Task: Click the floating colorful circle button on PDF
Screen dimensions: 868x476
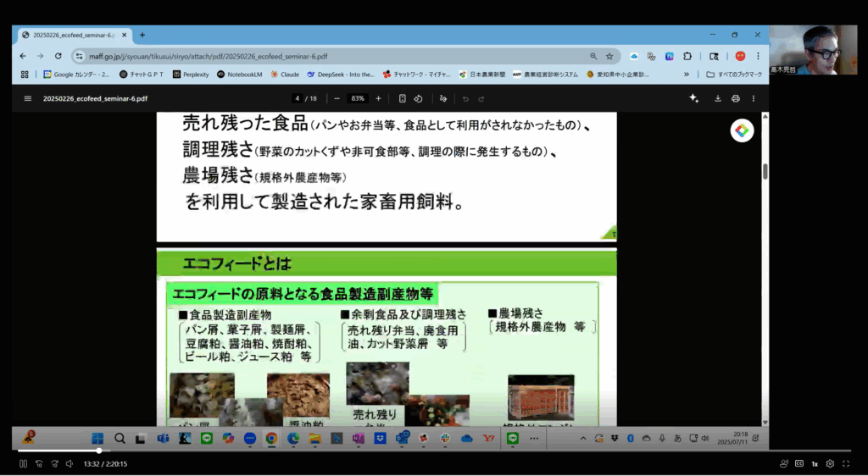Action: pyautogui.click(x=742, y=131)
